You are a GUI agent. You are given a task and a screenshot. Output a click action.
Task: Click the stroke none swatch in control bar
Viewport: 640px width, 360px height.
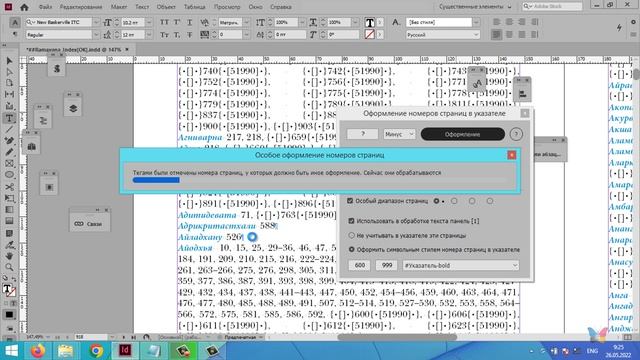(x=370, y=35)
